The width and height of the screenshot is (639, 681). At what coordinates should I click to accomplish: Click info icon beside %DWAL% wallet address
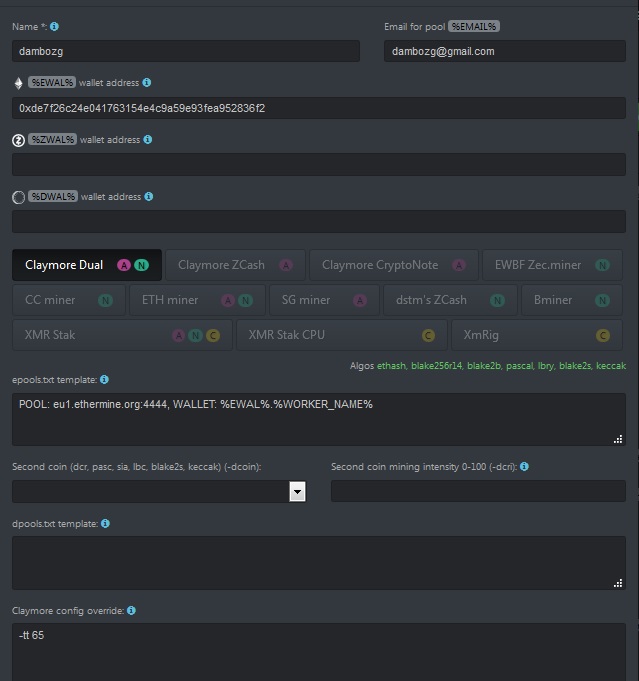(149, 196)
